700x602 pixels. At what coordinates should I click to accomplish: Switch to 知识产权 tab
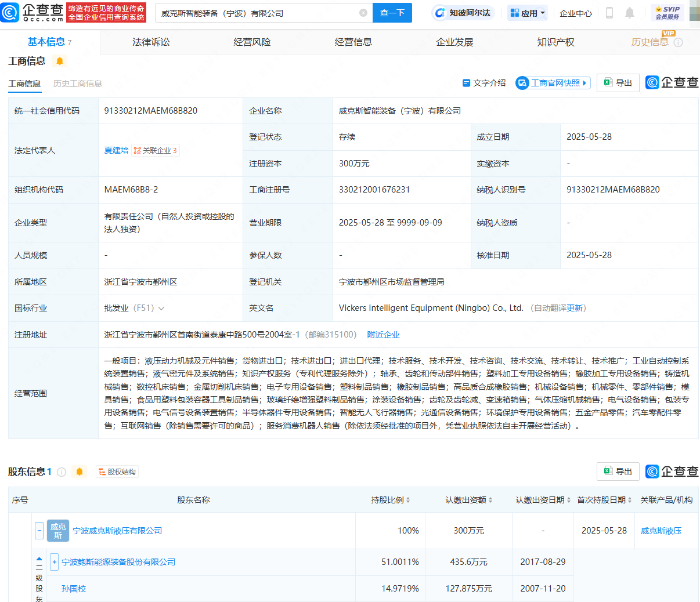tap(555, 42)
